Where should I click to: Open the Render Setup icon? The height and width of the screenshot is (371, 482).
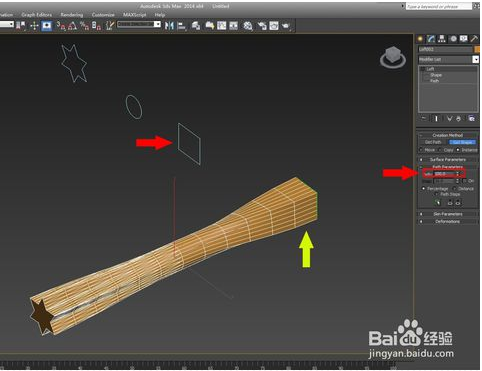click(x=262, y=26)
